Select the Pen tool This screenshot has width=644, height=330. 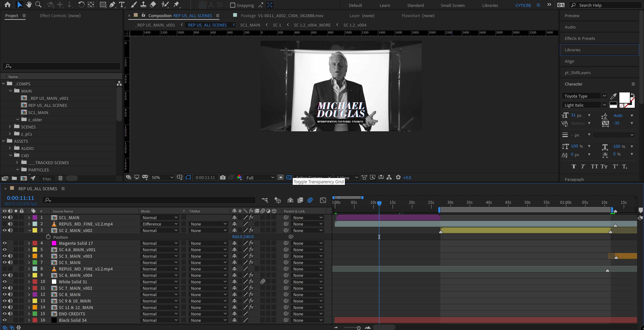point(112,5)
